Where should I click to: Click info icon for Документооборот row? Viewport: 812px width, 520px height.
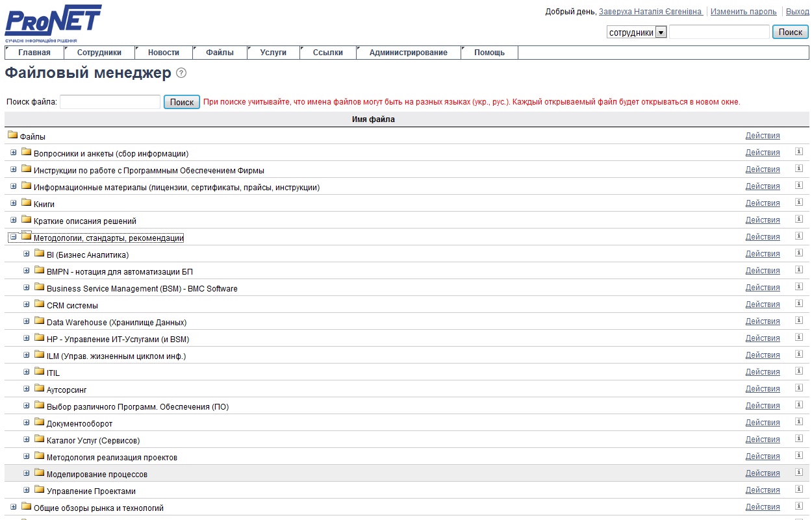pyautogui.click(x=799, y=422)
